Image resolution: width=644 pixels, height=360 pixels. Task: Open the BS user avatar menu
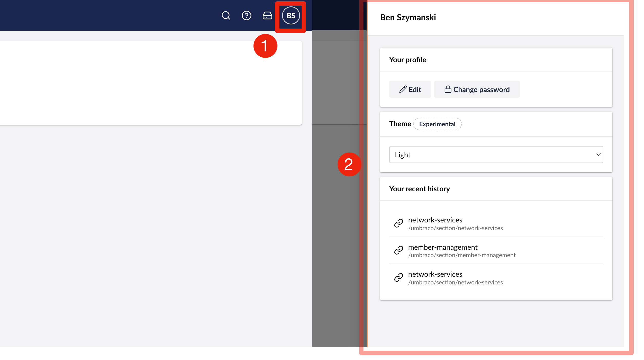(x=291, y=16)
